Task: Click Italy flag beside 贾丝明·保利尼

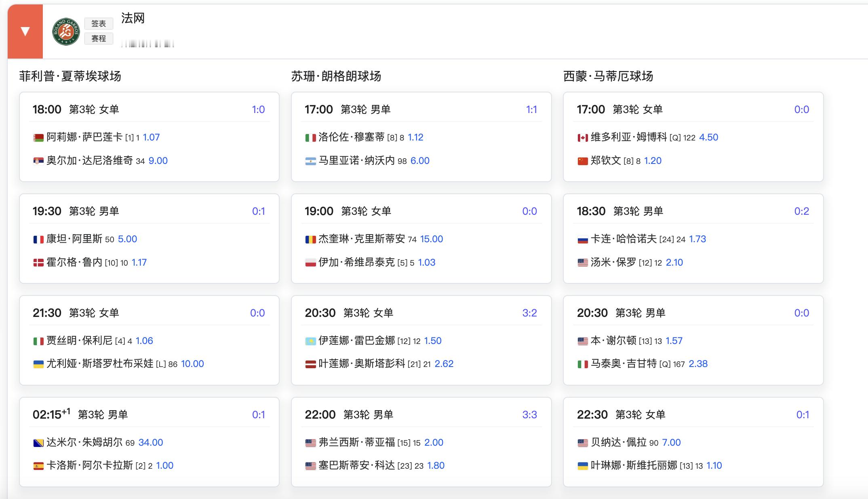Action: coord(38,342)
